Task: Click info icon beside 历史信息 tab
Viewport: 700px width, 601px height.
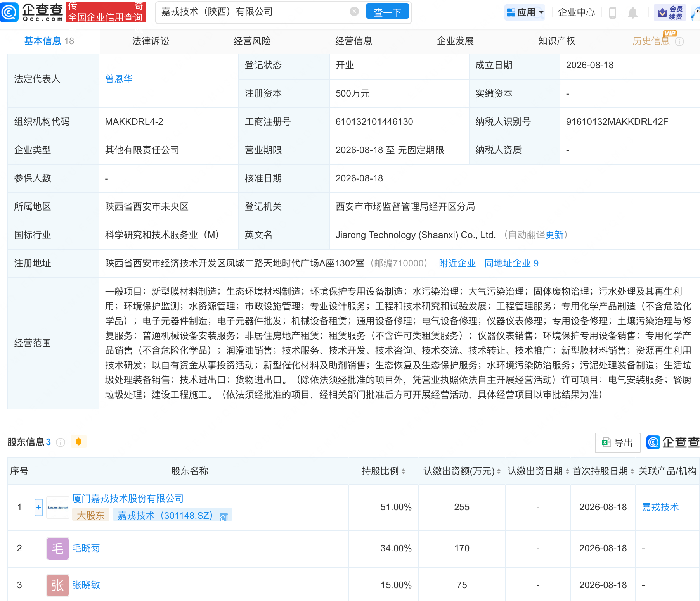Action: (x=679, y=41)
